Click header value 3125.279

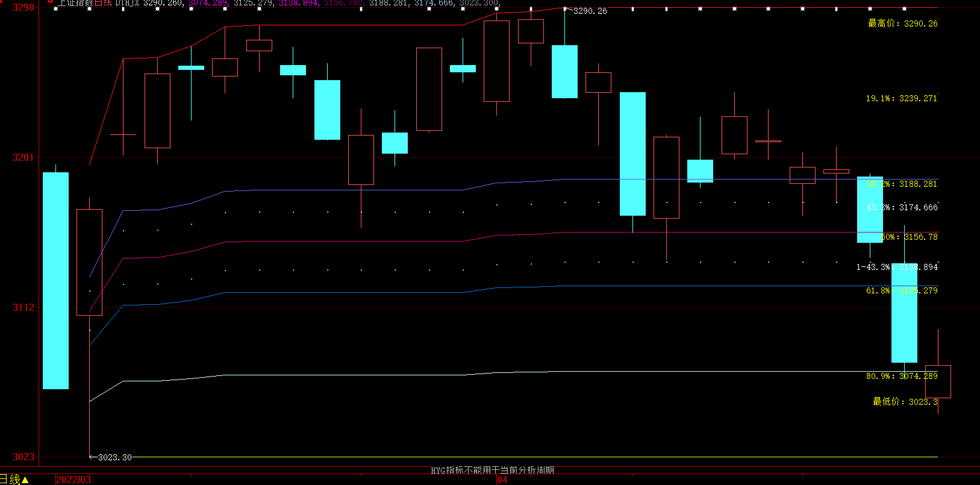254,3
